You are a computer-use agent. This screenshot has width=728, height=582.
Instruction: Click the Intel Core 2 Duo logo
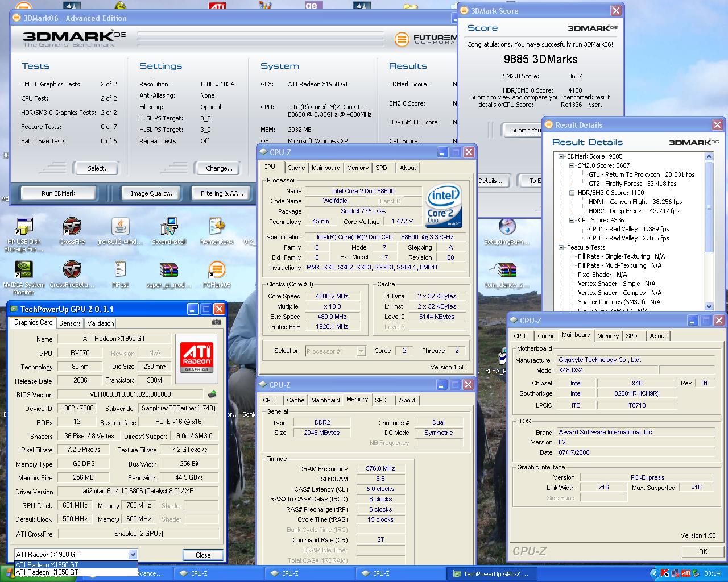pos(444,206)
